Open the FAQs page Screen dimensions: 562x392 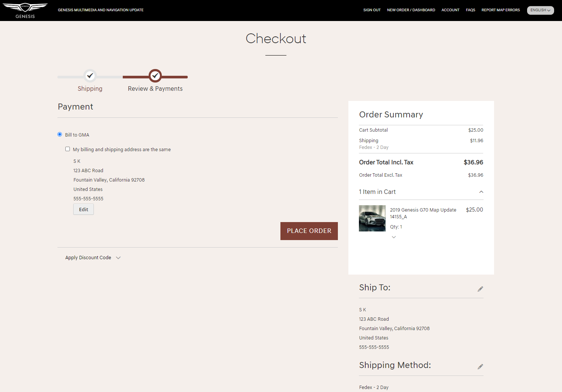click(x=470, y=10)
